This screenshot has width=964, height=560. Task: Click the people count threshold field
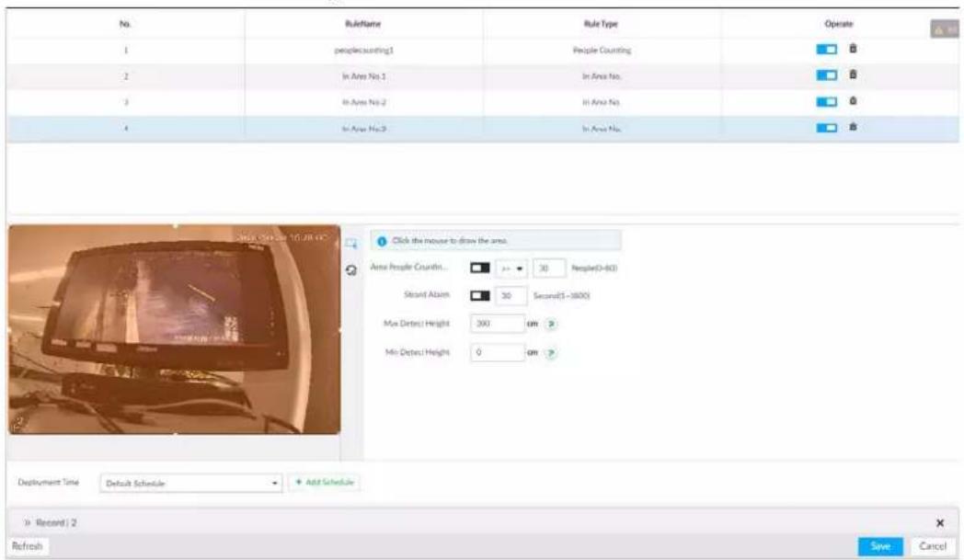[x=549, y=269]
